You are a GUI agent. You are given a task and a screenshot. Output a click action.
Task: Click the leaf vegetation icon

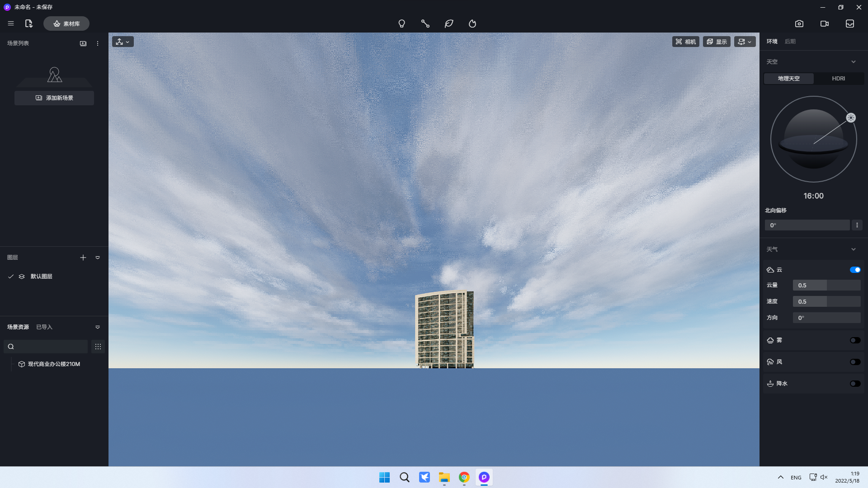(449, 23)
